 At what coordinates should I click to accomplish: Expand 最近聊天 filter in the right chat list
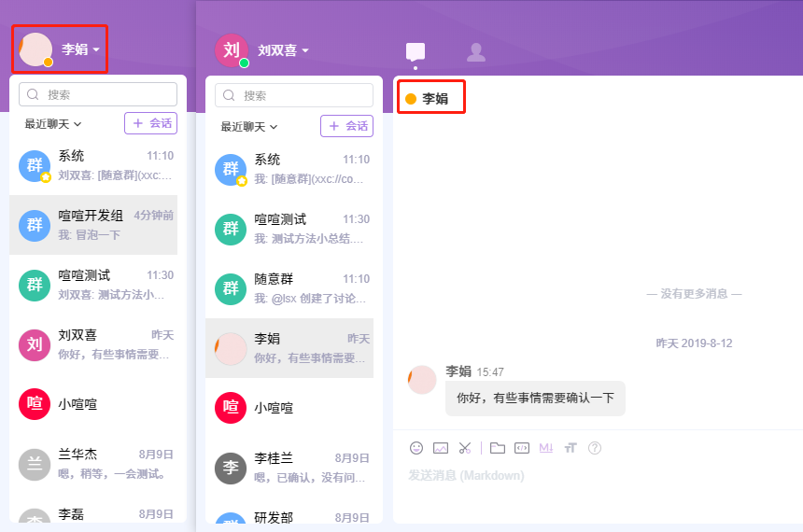247,126
